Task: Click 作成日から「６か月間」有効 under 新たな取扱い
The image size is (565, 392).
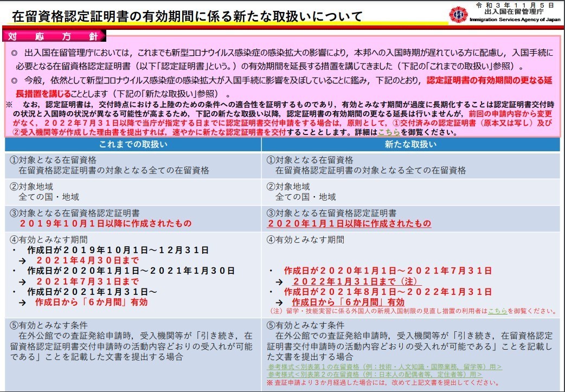Action: [349, 302]
